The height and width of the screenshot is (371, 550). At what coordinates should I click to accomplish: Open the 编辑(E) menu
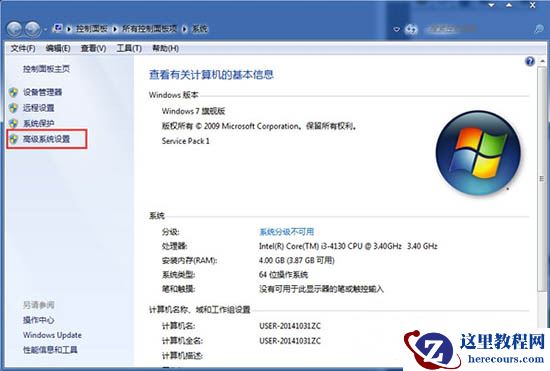pyautogui.click(x=58, y=48)
